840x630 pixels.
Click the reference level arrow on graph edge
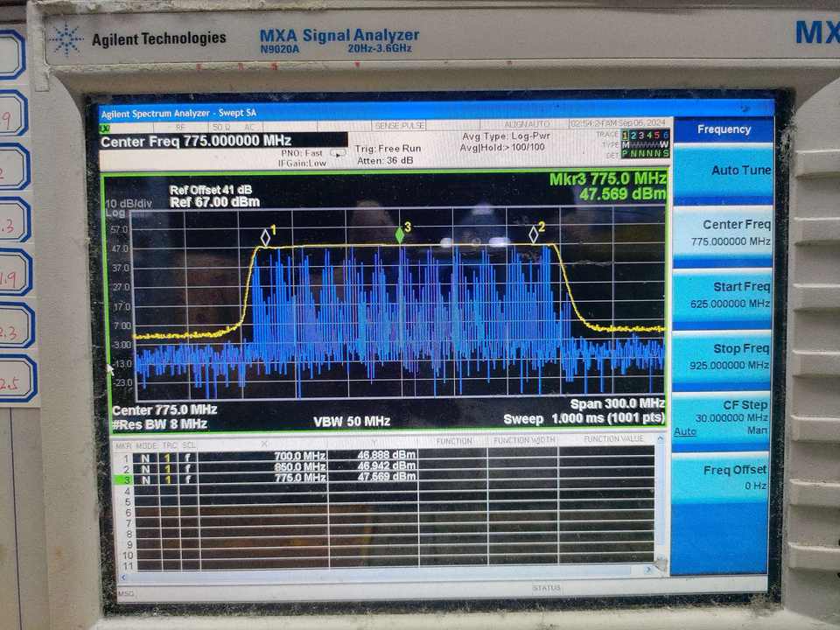coord(110,369)
